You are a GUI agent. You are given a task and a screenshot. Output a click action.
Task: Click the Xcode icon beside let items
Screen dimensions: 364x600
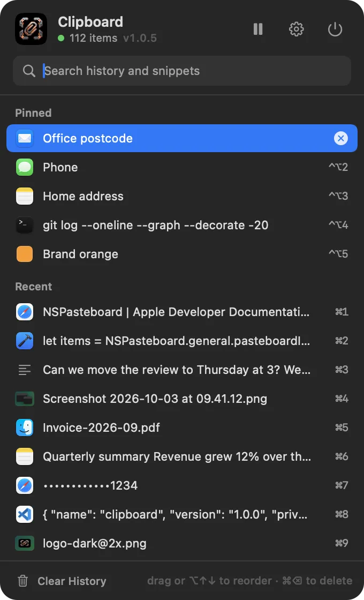tap(25, 341)
